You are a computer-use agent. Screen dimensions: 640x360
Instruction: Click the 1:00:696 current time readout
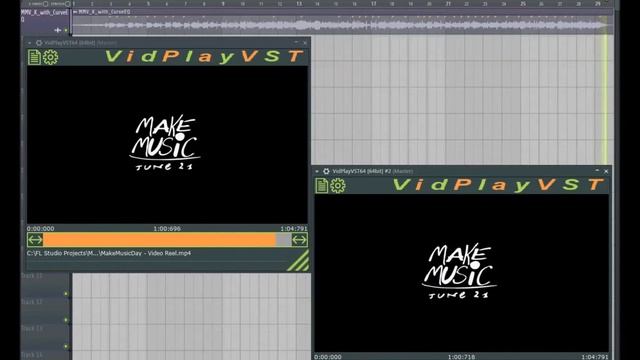(167, 229)
